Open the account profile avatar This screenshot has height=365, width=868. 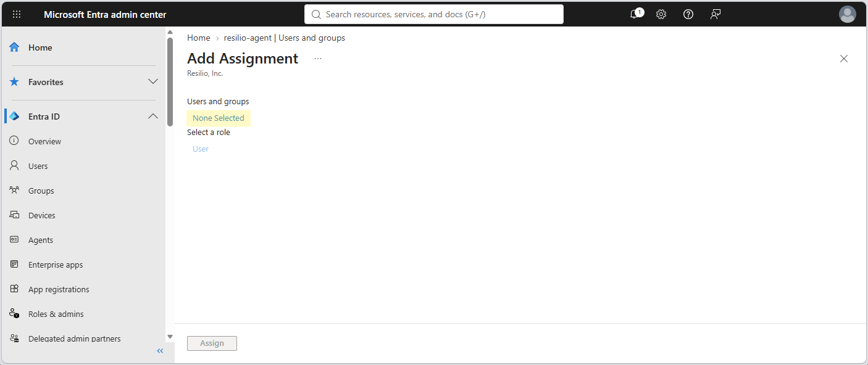pyautogui.click(x=848, y=14)
